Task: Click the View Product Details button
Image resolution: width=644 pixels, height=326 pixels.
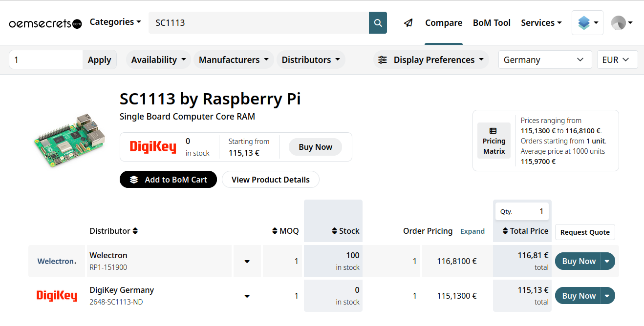Action: click(x=270, y=180)
